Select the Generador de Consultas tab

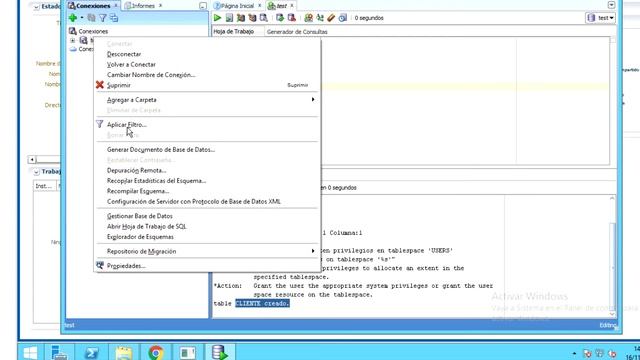pos(297,31)
